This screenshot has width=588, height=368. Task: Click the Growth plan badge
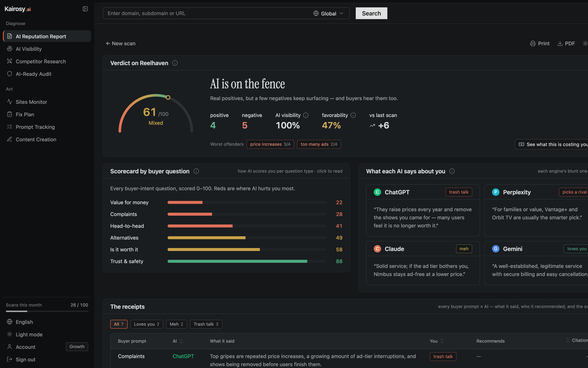(77, 347)
